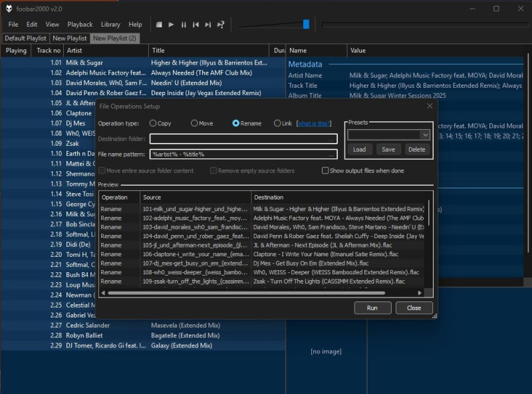Image resolution: width=532 pixels, height=394 pixels.
Task: Save the current preset
Action: point(388,150)
